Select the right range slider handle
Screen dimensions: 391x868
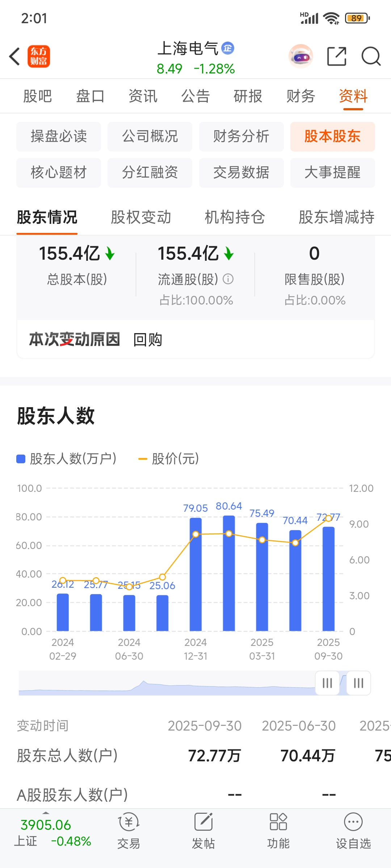coord(358,683)
